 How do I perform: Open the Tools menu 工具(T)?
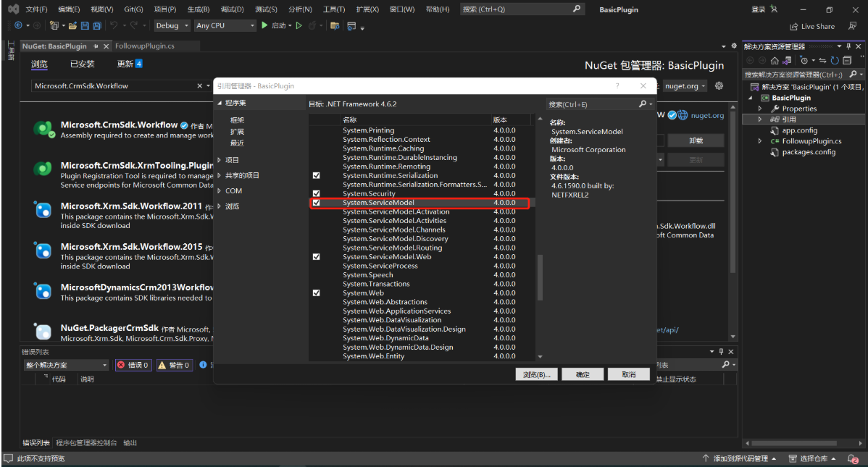(x=334, y=9)
